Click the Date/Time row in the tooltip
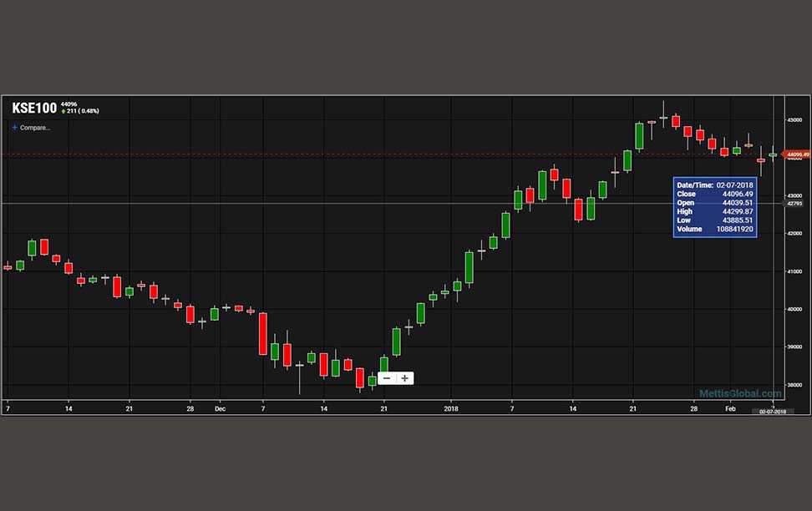The height and width of the screenshot is (511, 812). pyautogui.click(x=714, y=185)
